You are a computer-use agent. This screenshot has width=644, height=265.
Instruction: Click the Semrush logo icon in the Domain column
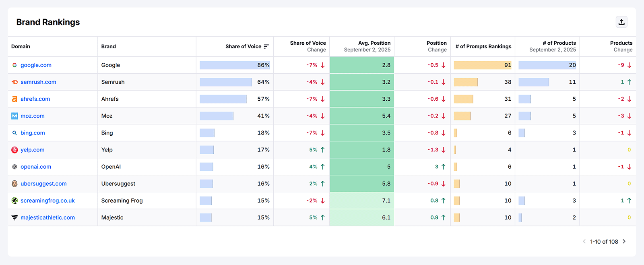coord(14,82)
